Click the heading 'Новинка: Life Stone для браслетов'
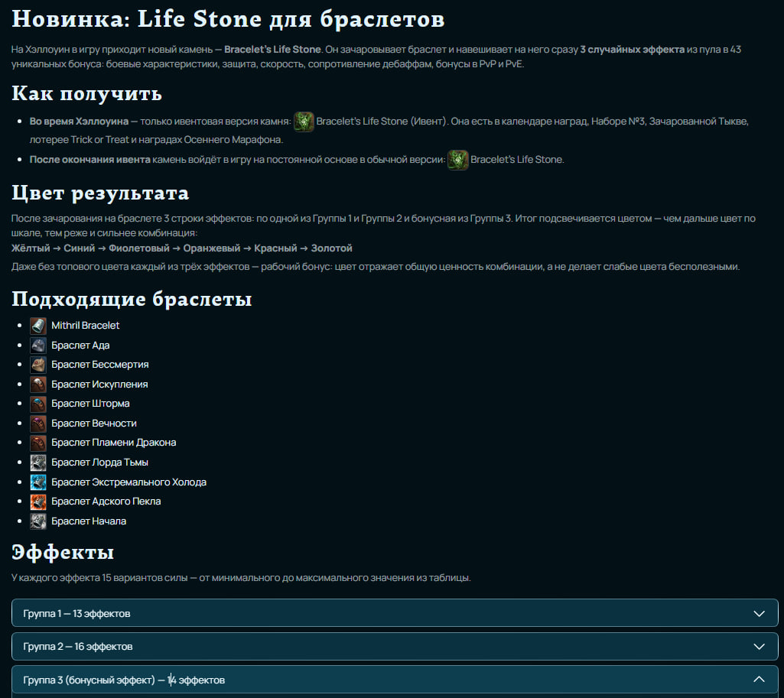The height and width of the screenshot is (698, 784). point(228,19)
